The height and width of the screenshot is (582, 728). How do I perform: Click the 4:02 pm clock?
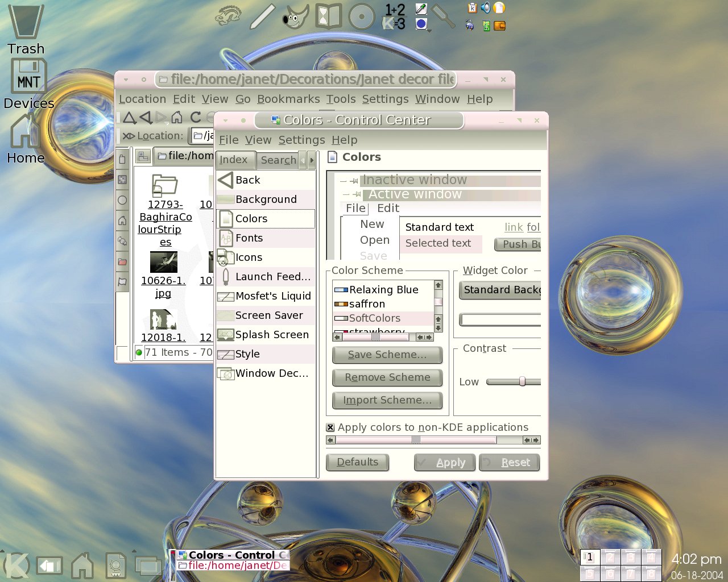click(x=696, y=559)
